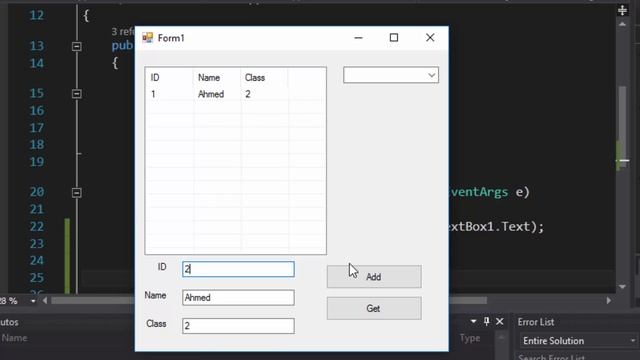640x360 pixels.
Task: Click the Name column header in Autos panel
Action: pos(14,338)
